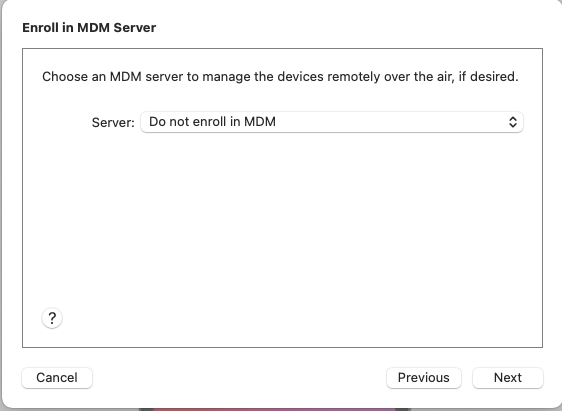Advance to the next setup step

508,378
